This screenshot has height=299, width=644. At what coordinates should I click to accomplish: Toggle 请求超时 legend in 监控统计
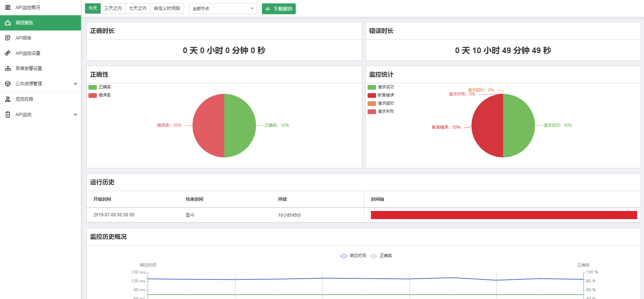(381, 103)
